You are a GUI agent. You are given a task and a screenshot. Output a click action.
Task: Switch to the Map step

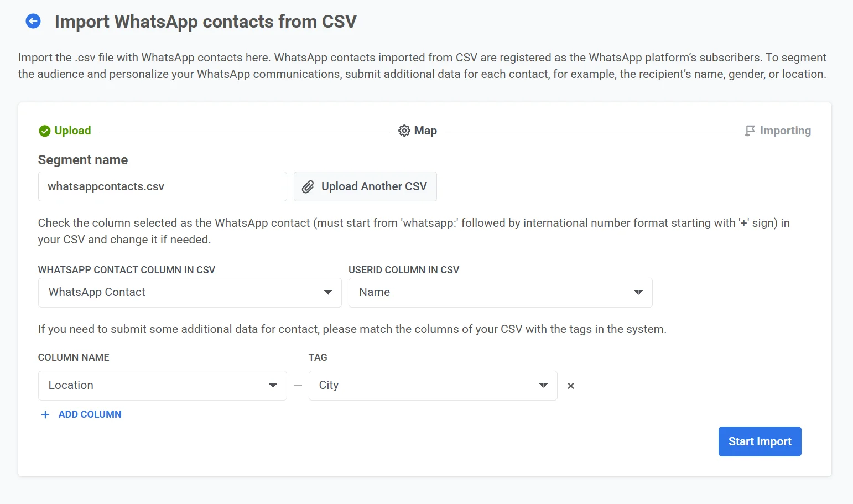tap(425, 131)
